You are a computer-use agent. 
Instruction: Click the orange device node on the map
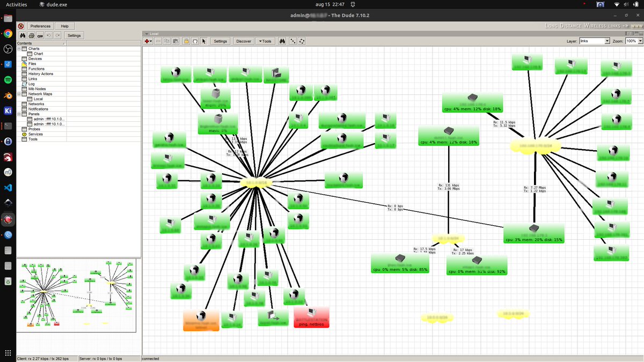pos(201,320)
